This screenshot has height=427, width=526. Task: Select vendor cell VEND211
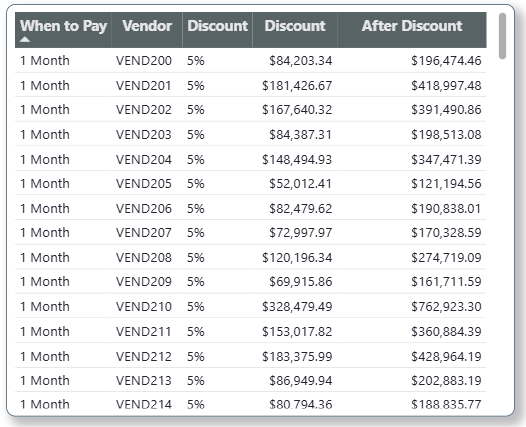(144, 331)
